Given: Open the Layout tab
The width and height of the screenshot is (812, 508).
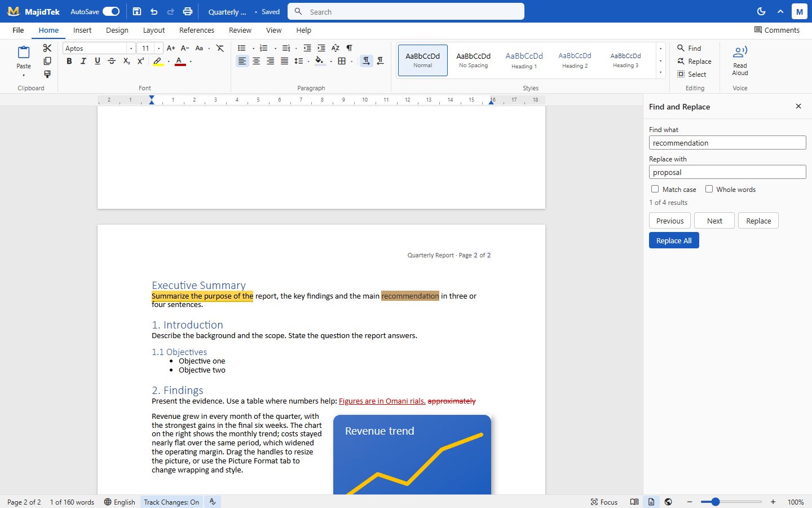Looking at the screenshot, I should (154, 30).
